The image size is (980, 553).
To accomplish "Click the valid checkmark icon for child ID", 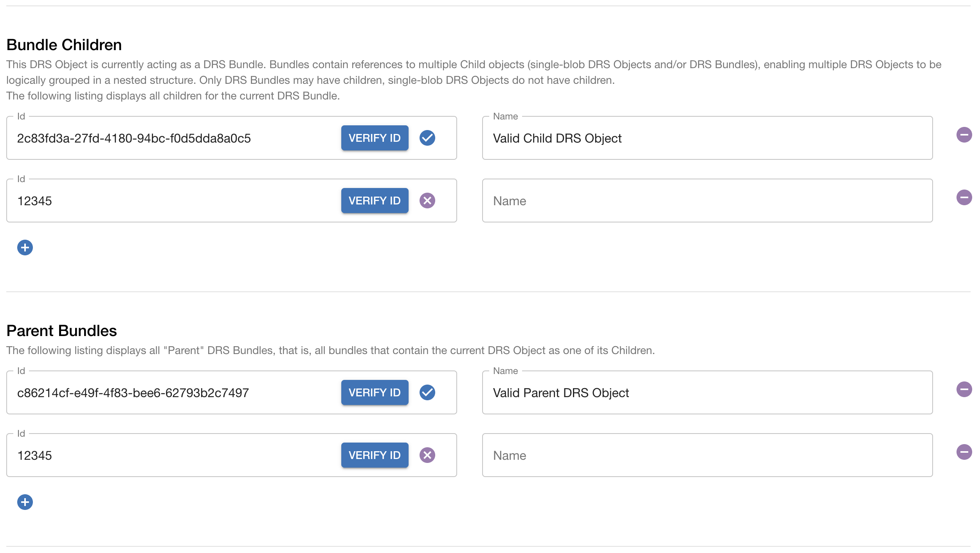I will (x=427, y=138).
